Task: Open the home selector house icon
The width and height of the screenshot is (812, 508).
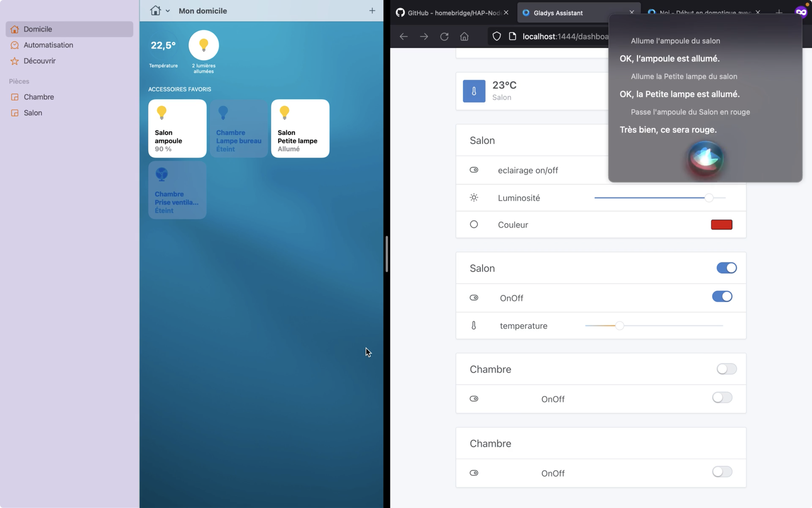Action: point(155,10)
